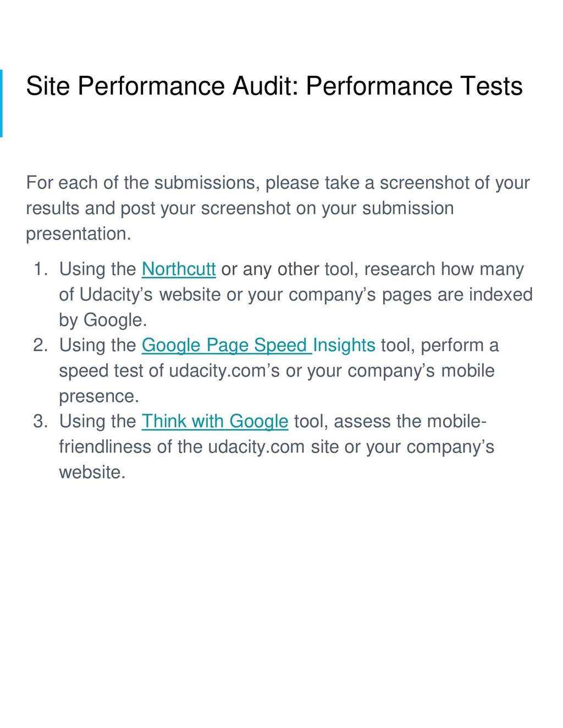Open the Think with Google link
Image resolution: width=563 pixels, height=728 pixels.
215,421
